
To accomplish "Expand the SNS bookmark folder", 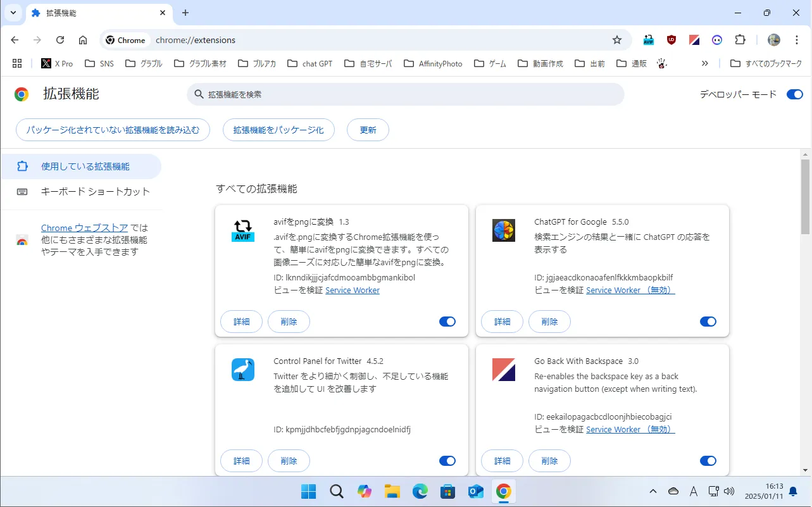I will 99,63.
